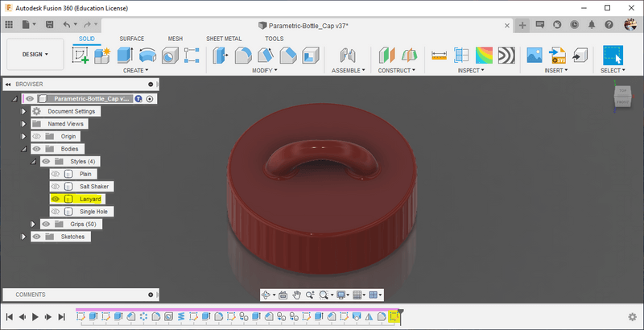The width and height of the screenshot is (644, 330).
Task: Open the Notifications bell
Action: click(x=592, y=25)
